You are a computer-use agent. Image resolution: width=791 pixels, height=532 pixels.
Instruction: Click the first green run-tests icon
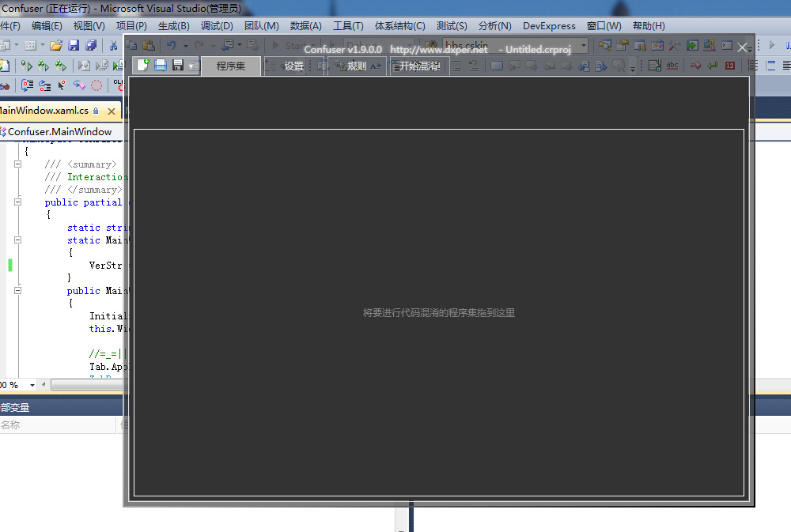pos(27,66)
